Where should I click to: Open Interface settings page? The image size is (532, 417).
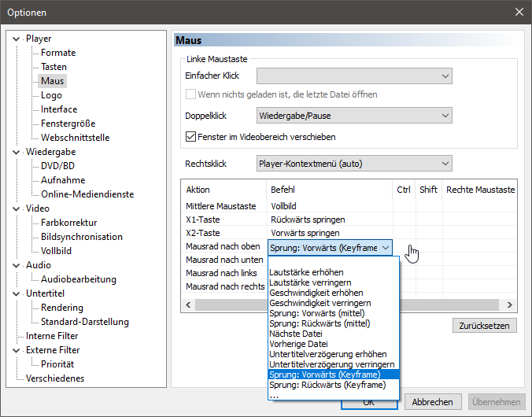pyautogui.click(x=59, y=109)
